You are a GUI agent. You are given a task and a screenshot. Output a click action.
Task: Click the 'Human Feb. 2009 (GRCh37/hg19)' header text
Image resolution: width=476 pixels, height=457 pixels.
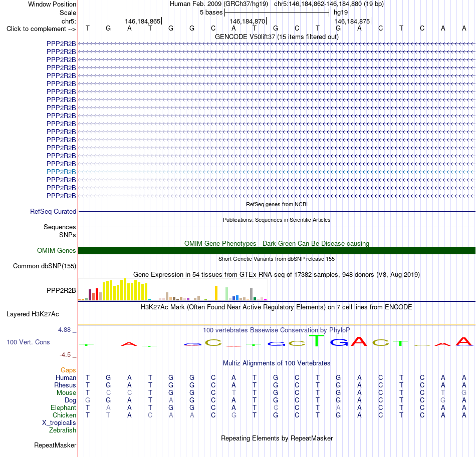click(219, 4)
